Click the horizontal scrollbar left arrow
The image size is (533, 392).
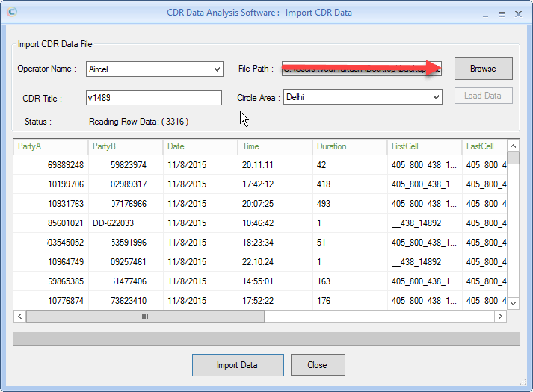point(20,317)
